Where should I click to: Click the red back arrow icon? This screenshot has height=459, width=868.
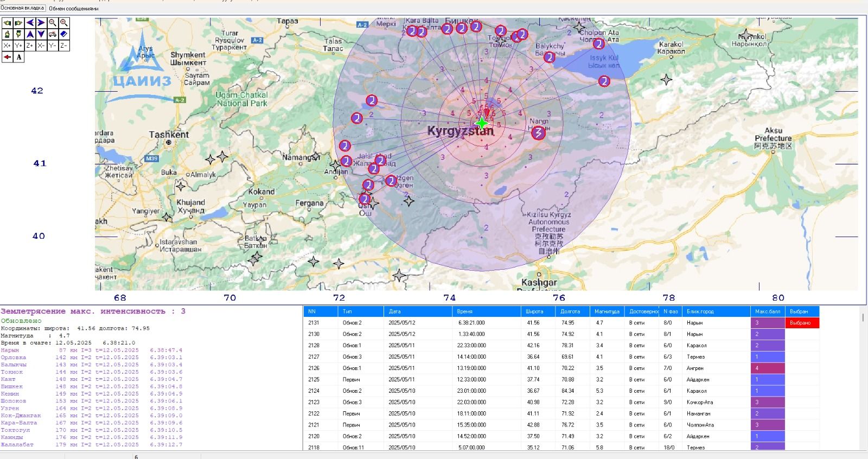coord(7,57)
